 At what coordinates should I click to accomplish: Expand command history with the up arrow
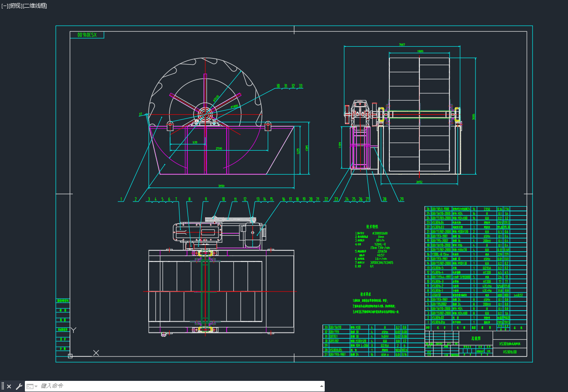322,386
